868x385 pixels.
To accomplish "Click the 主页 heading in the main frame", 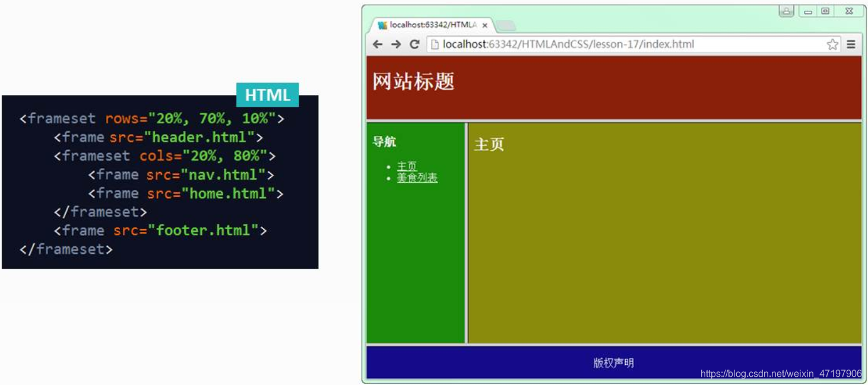I will pyautogui.click(x=489, y=144).
